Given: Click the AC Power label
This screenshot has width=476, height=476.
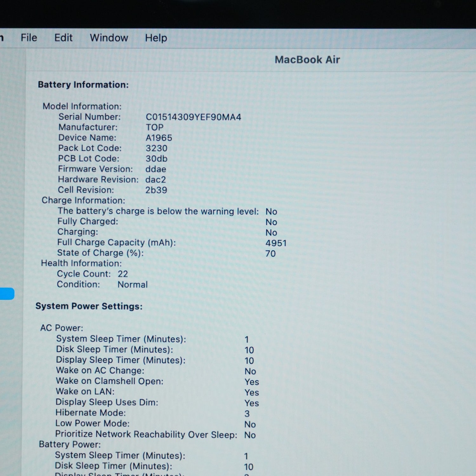Looking at the screenshot, I should click(62, 328).
